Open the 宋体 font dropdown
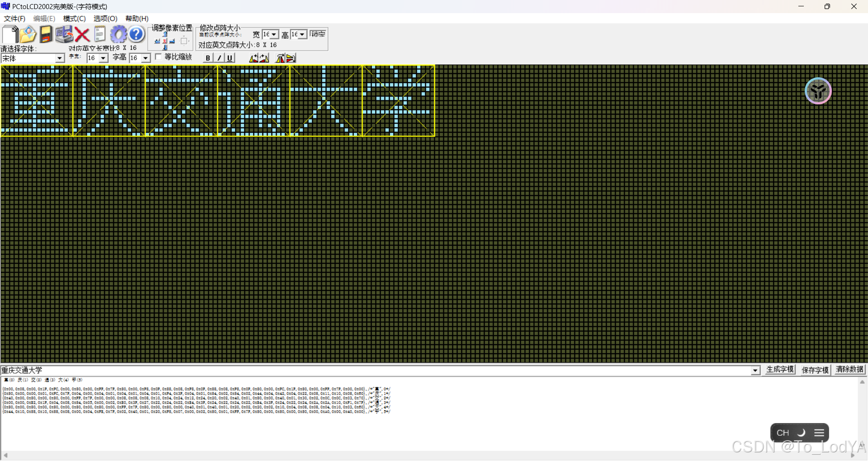868x461 pixels. click(x=60, y=58)
